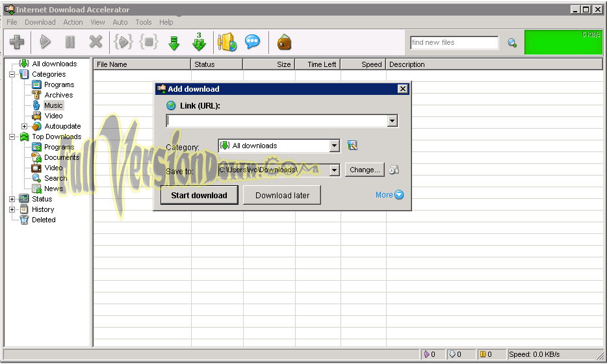The image size is (607, 364).
Task: Select the Deleted tree item
Action: 44,220
